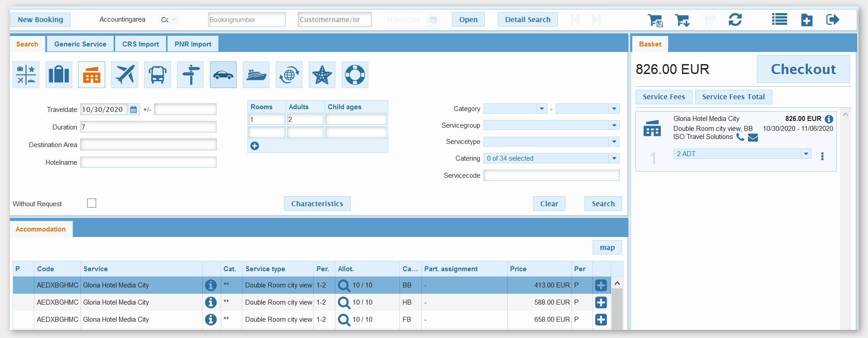The height and width of the screenshot is (338, 868).
Task: Expand the Catering dropdown
Action: click(x=614, y=158)
